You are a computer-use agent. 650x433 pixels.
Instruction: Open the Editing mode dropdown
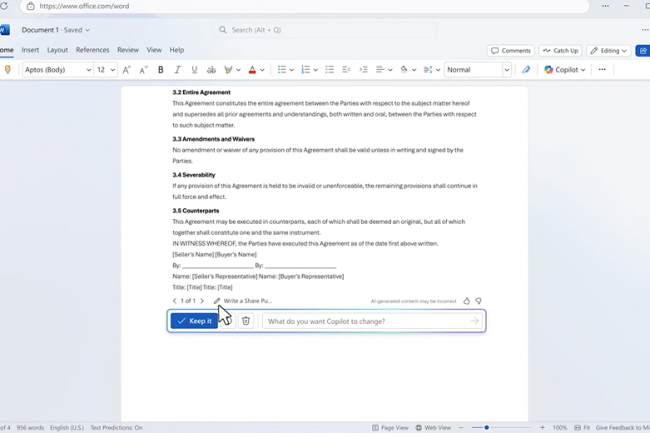pyautogui.click(x=608, y=50)
